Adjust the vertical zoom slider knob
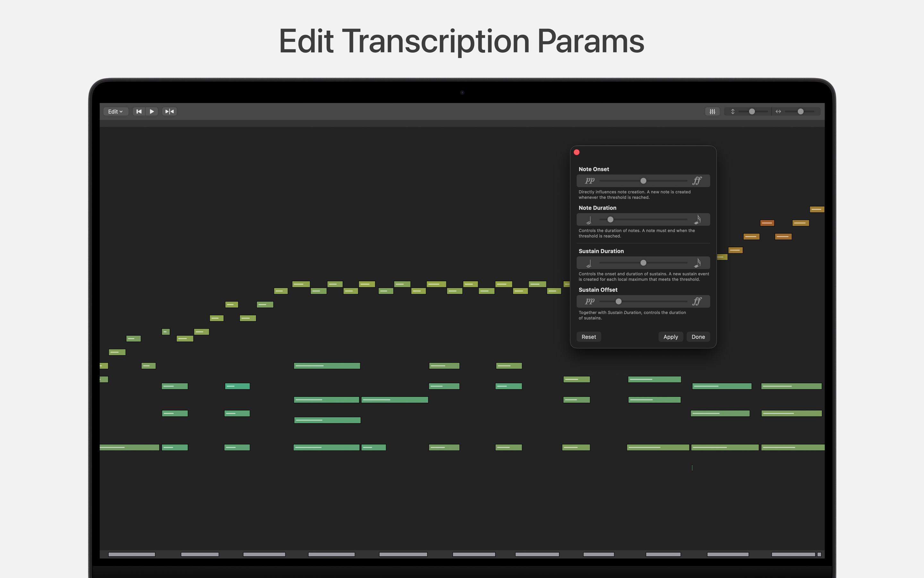This screenshot has width=924, height=578. (752, 112)
